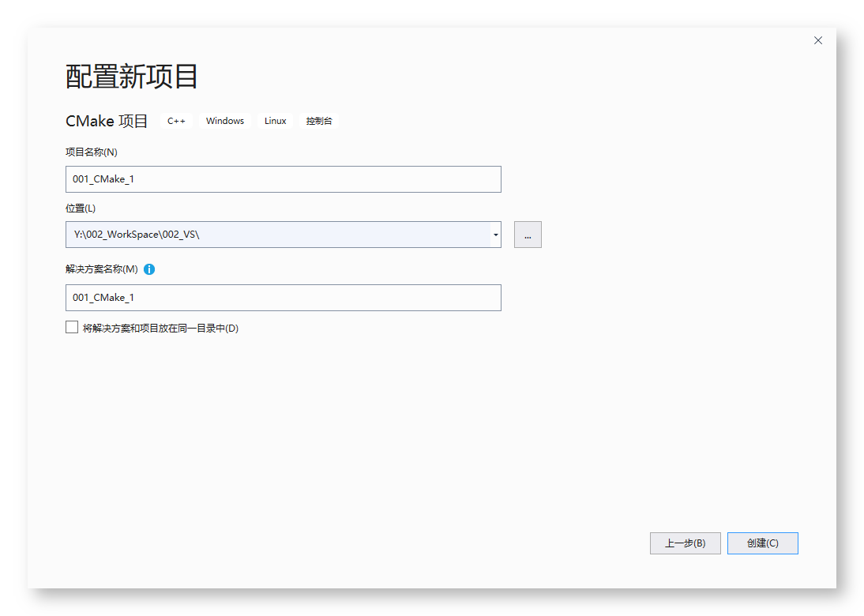The width and height of the screenshot is (864, 616).
Task: Select the Windows filter tag
Action: (x=224, y=121)
